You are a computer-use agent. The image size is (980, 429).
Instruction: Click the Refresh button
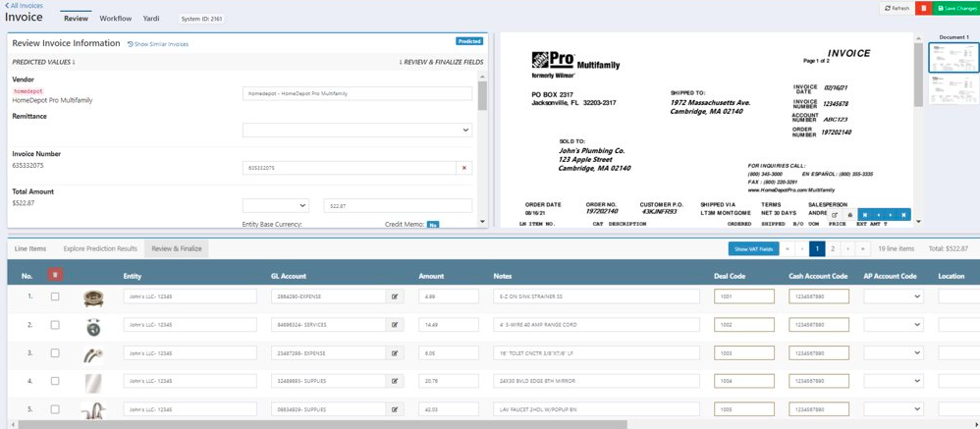[x=897, y=8]
